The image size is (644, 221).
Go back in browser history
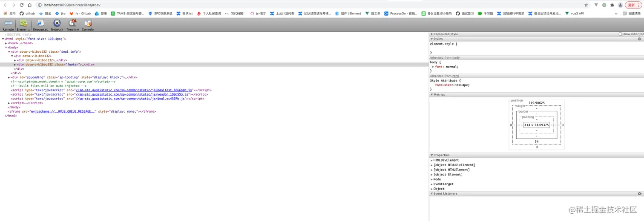[x=5, y=5]
